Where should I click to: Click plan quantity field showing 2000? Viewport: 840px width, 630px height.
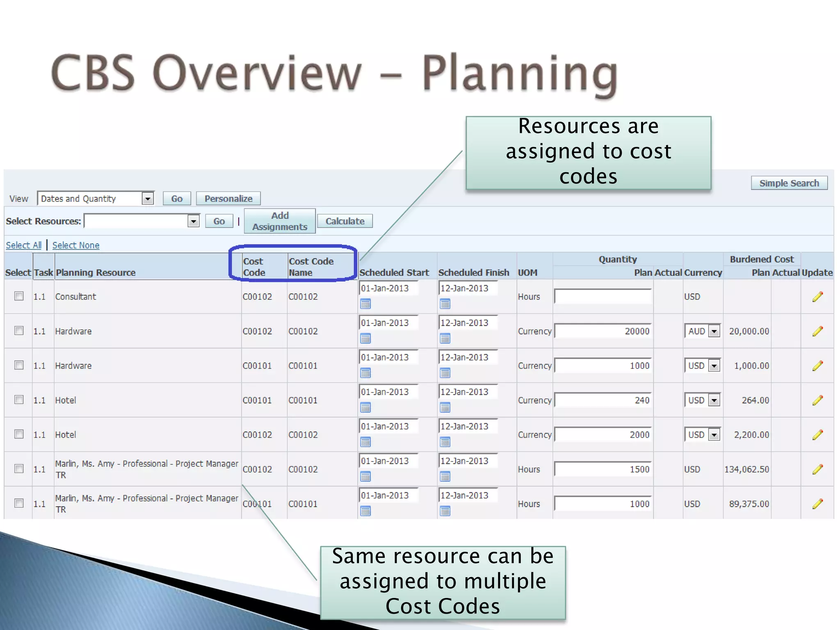tap(603, 434)
